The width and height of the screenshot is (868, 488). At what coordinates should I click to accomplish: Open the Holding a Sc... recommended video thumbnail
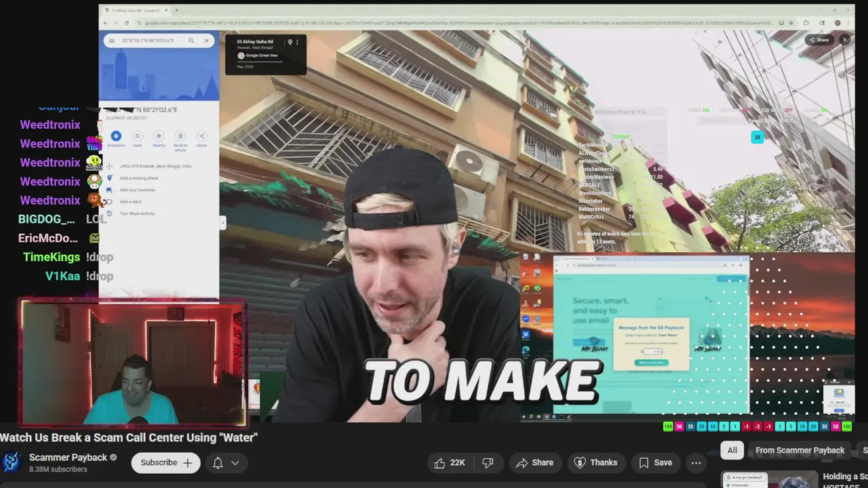[769, 480]
